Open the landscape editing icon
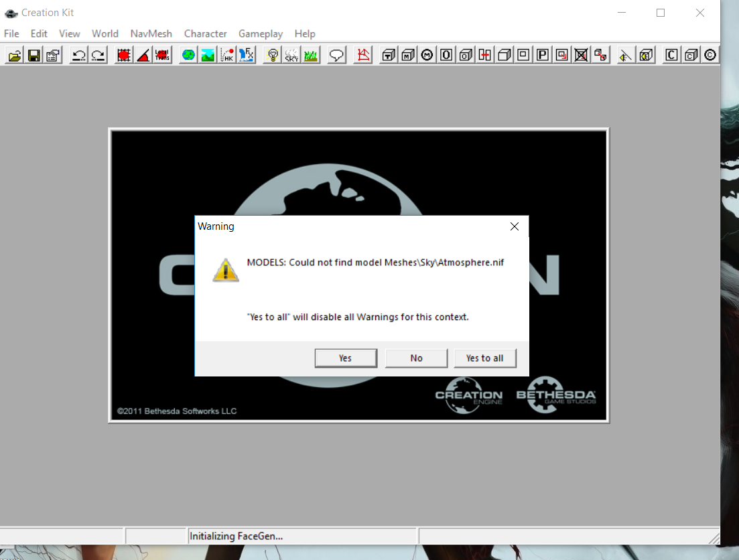This screenshot has height=560, width=739. tap(208, 55)
